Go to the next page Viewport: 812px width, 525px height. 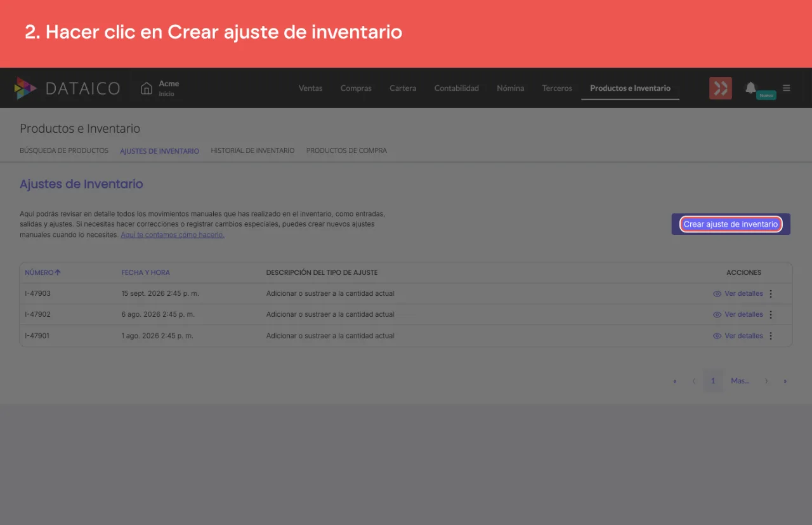[766, 381]
